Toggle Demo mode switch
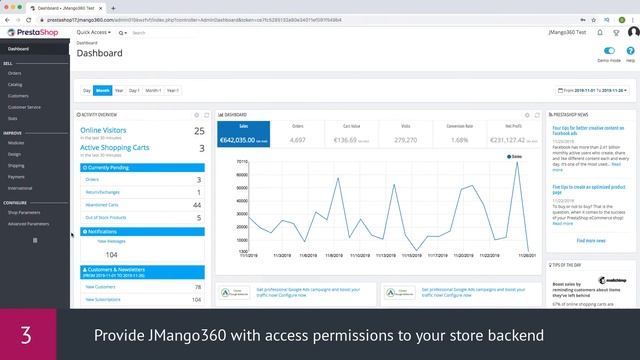The height and width of the screenshot is (360, 640). pyautogui.click(x=609, y=51)
